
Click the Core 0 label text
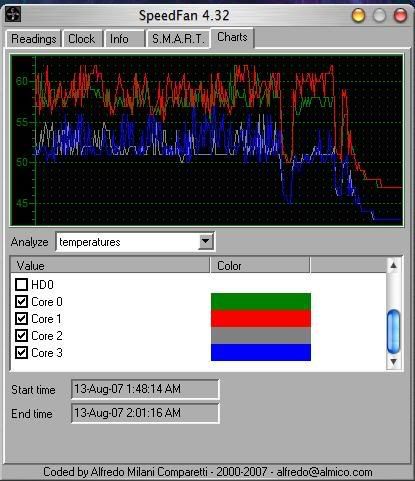pos(47,302)
